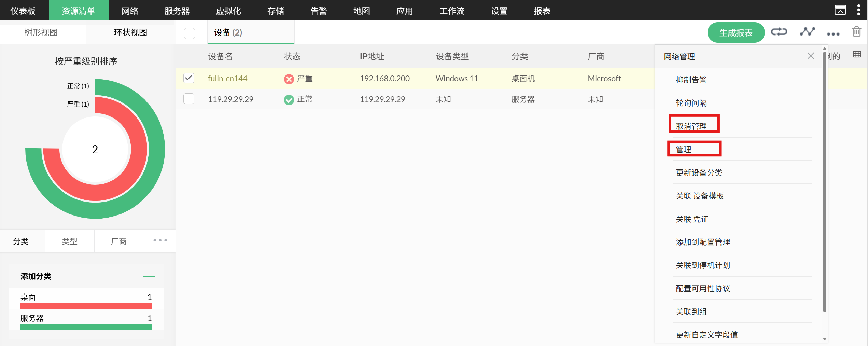The width and height of the screenshot is (868, 346).
Task: Select 关联 设备模板 menu entry
Action: click(742, 196)
